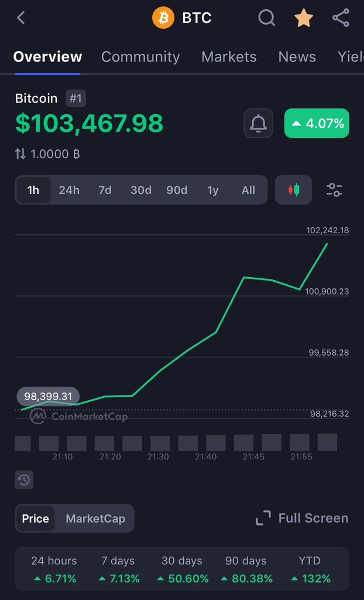Select the 90d chart range
The height and width of the screenshot is (600, 364).
[177, 190]
